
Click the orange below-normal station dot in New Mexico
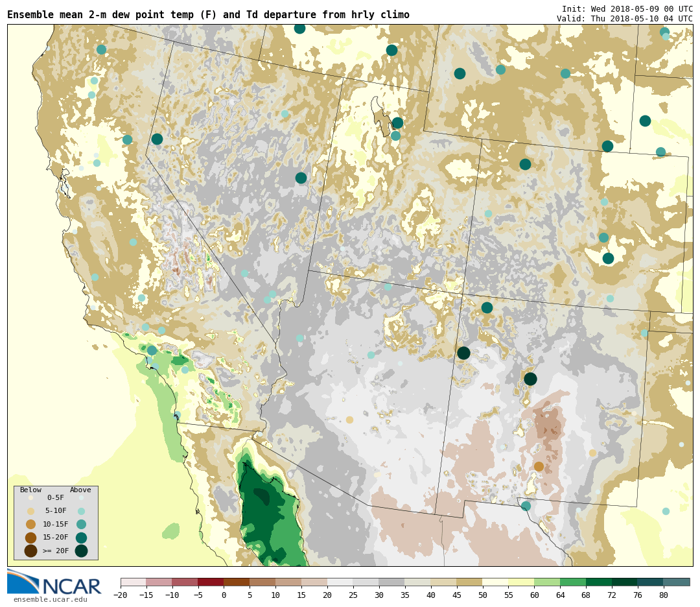tap(539, 466)
